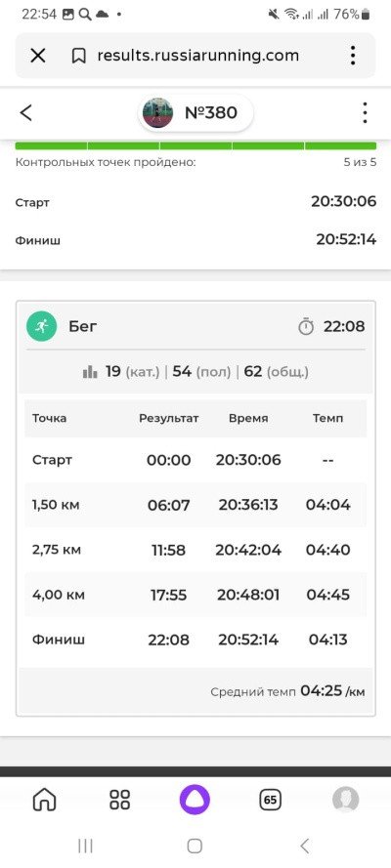Tap the results.russiarunning.com address field
Viewport: 391px width, 868px height.
[197, 56]
